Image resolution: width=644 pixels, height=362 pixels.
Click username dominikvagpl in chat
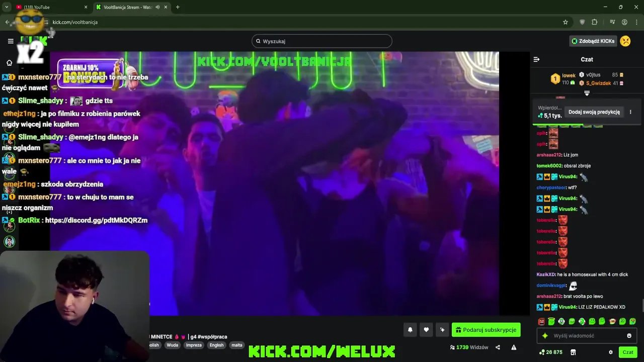pos(551,286)
